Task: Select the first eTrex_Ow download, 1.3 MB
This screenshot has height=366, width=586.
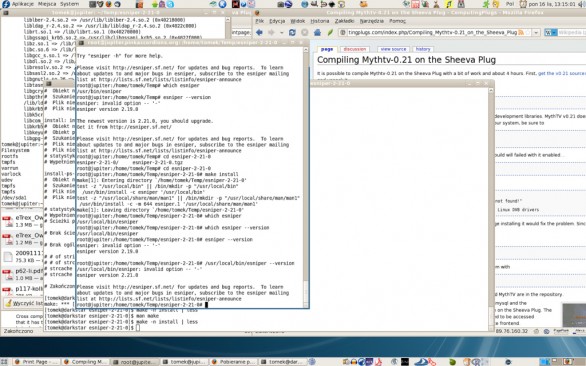Action: [x=22, y=221]
